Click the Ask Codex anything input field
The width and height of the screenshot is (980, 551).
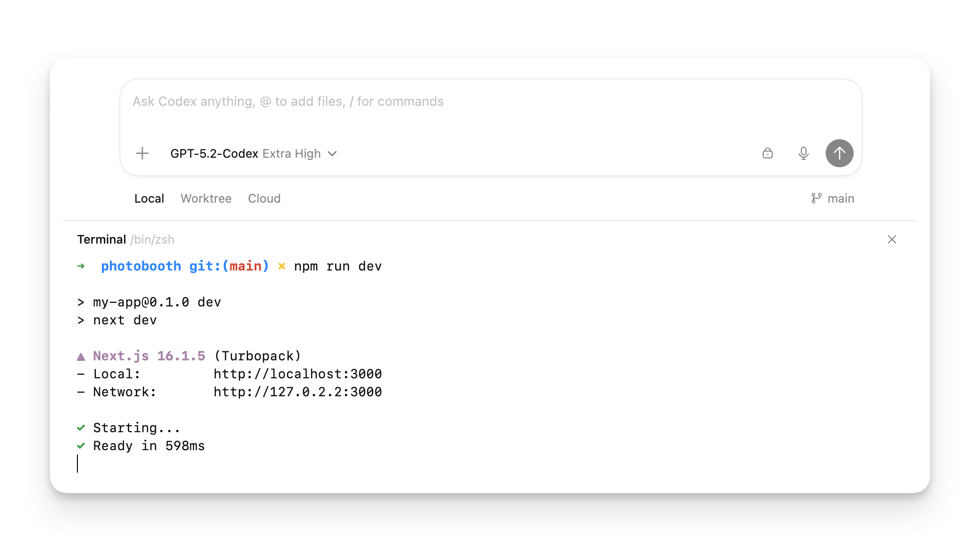[x=288, y=101]
